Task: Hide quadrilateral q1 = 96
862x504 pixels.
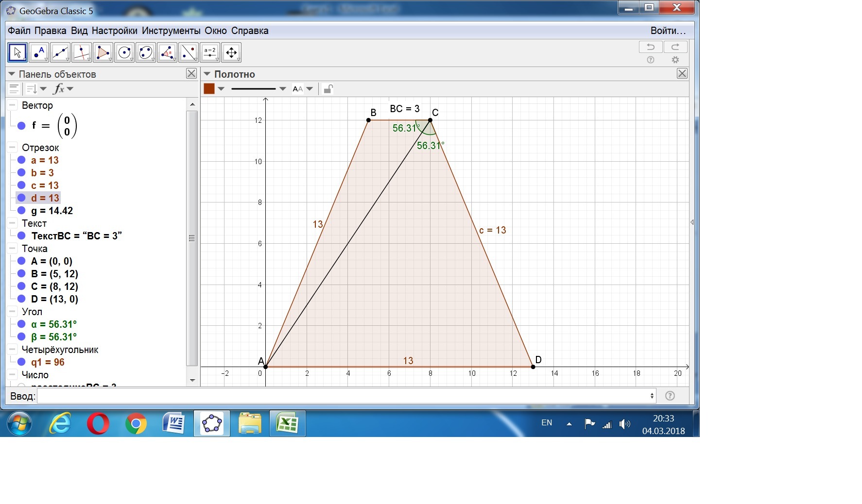Action: tap(21, 362)
